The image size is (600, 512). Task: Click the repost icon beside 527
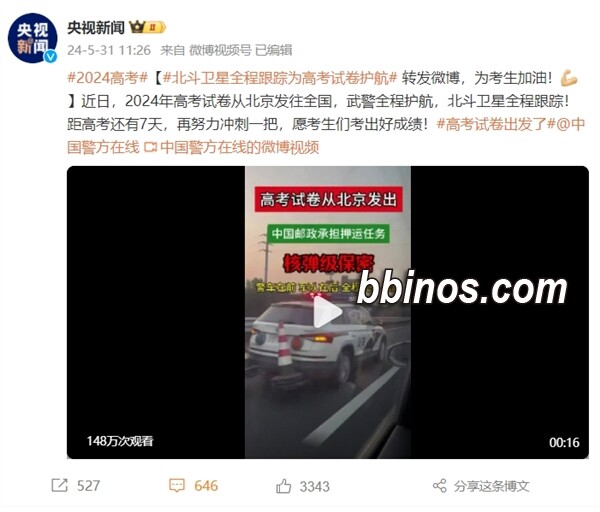coord(59,486)
